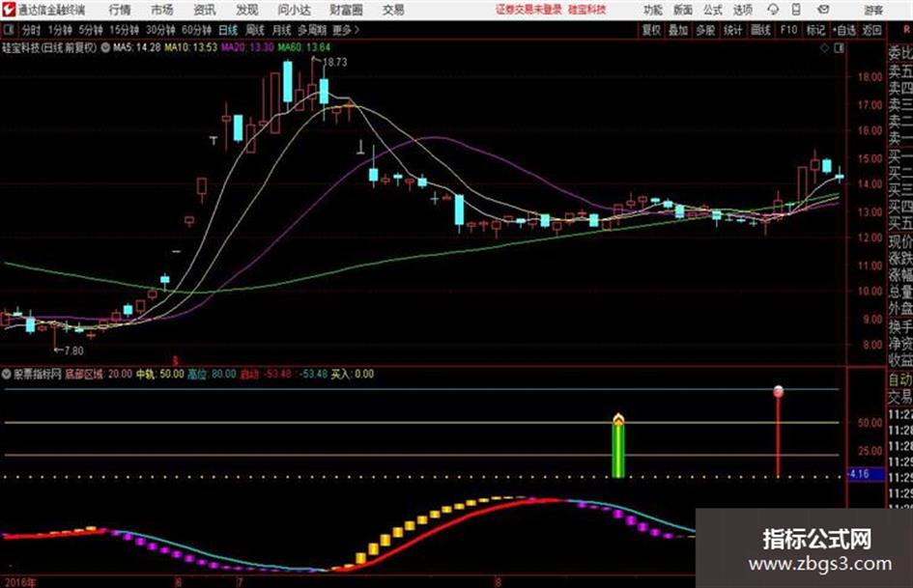The height and width of the screenshot is (588, 913).
Task: Open the 公式 menu
Action: (713, 10)
